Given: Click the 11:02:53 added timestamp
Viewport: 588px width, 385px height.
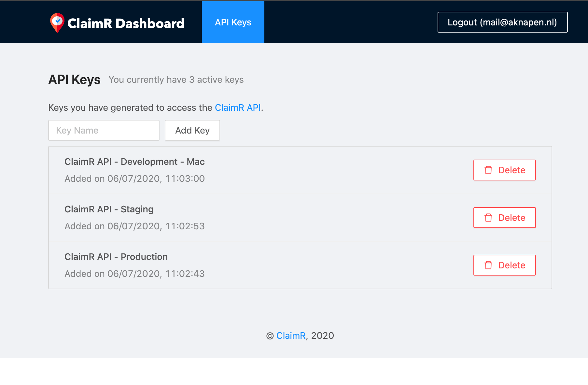Looking at the screenshot, I should 185,226.
